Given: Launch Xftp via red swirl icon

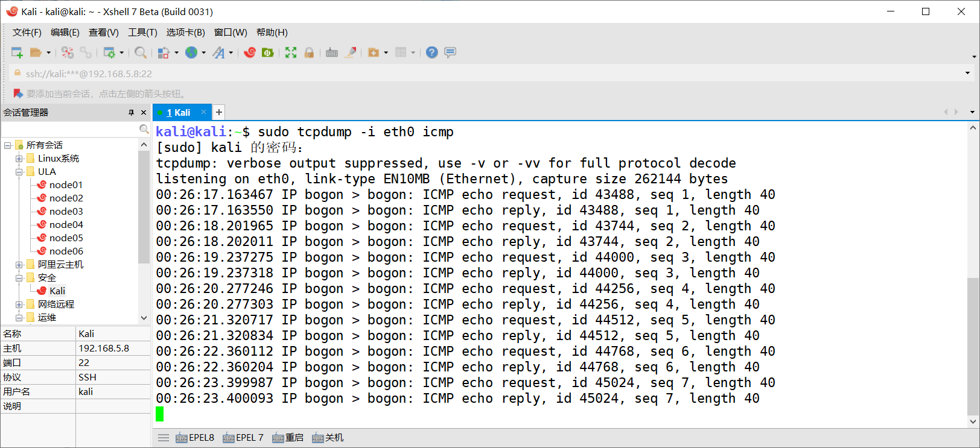Looking at the screenshot, I should (250, 52).
